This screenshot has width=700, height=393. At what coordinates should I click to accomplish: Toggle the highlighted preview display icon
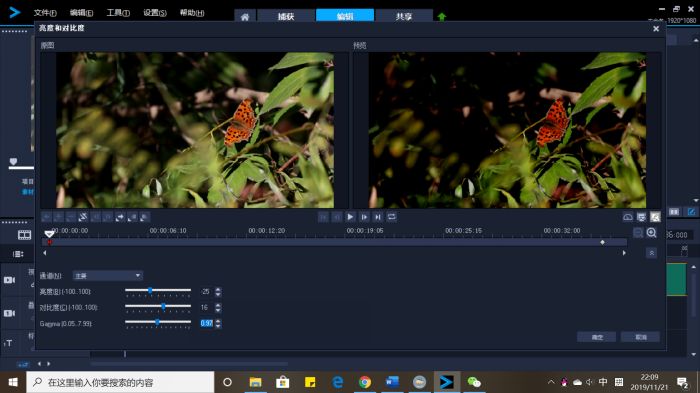coord(655,217)
